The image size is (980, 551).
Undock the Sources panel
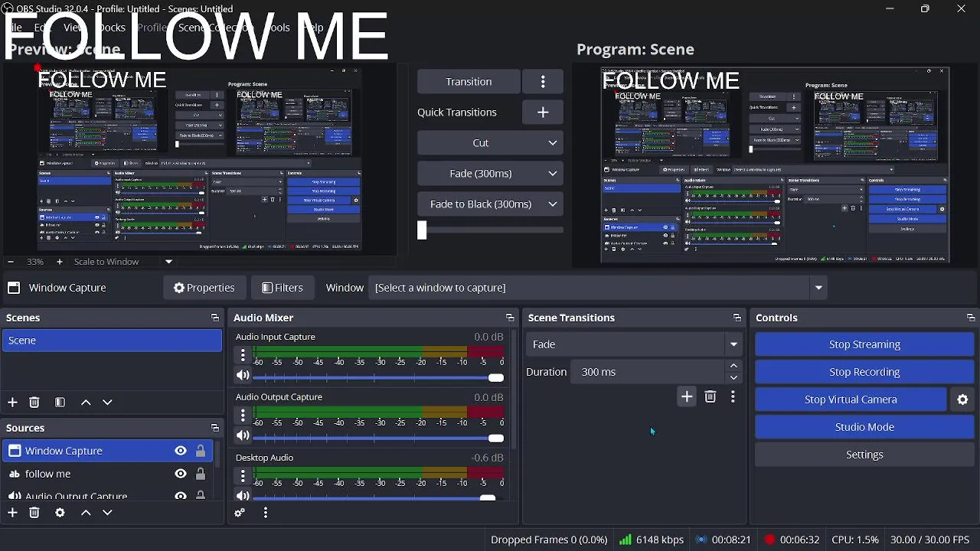click(x=215, y=428)
